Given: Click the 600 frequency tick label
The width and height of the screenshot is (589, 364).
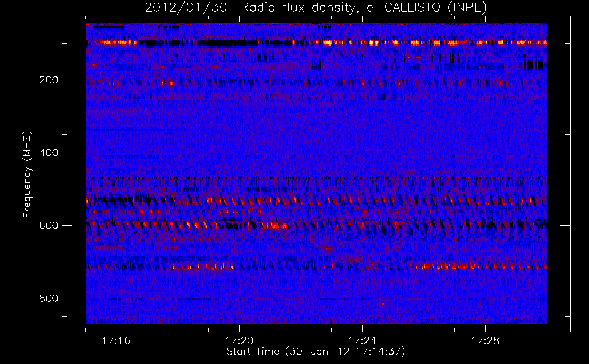Looking at the screenshot, I should pyautogui.click(x=49, y=226).
